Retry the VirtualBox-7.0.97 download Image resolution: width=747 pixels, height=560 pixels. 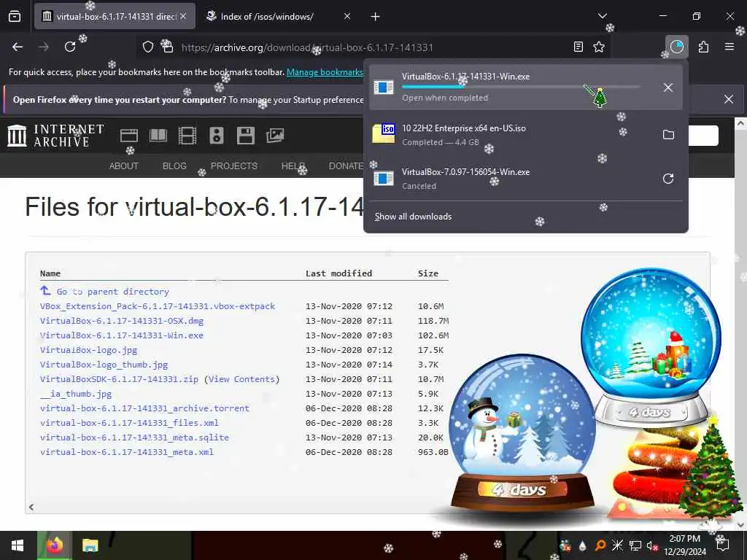pyautogui.click(x=668, y=179)
